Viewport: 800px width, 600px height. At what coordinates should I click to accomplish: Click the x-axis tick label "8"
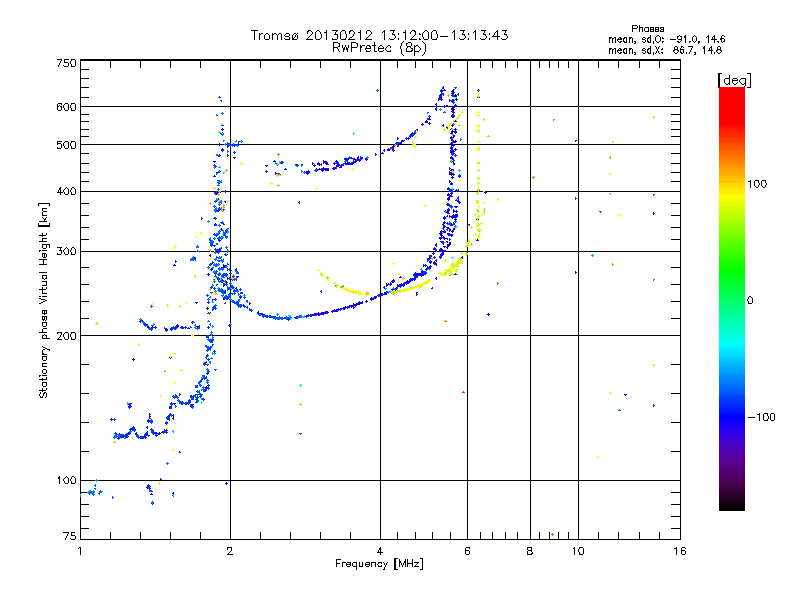530,551
